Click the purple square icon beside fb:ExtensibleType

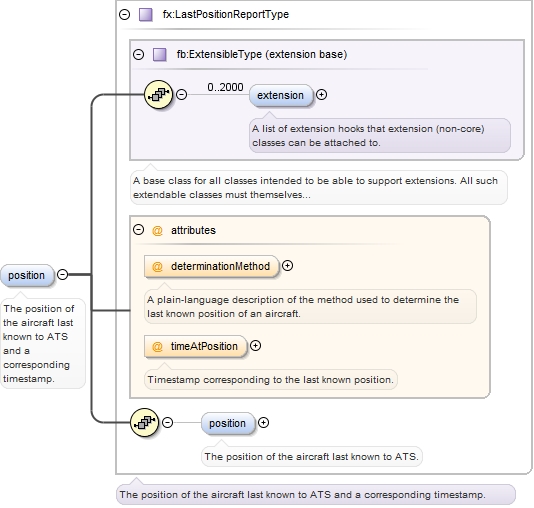point(160,54)
